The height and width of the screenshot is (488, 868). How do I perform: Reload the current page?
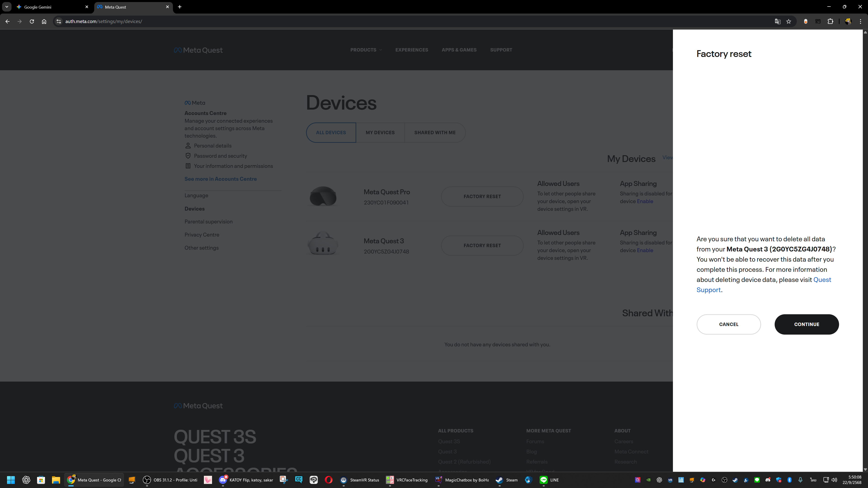coord(32,21)
